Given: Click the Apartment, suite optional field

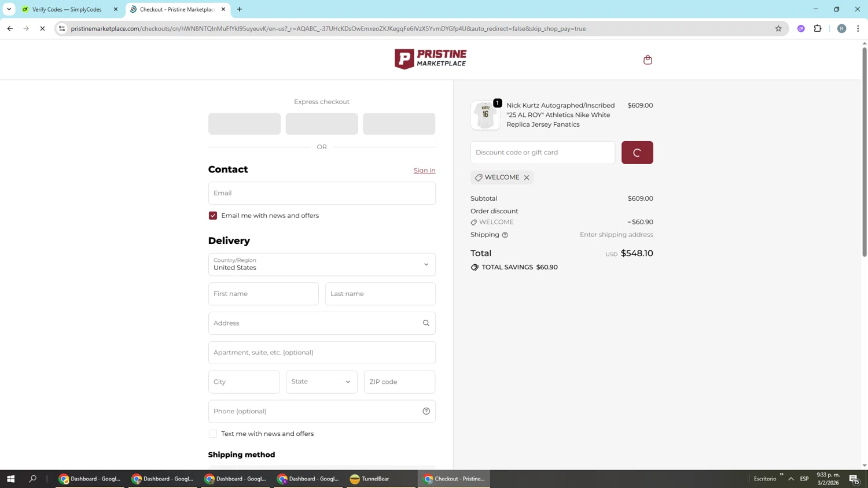Looking at the screenshot, I should tap(322, 353).
